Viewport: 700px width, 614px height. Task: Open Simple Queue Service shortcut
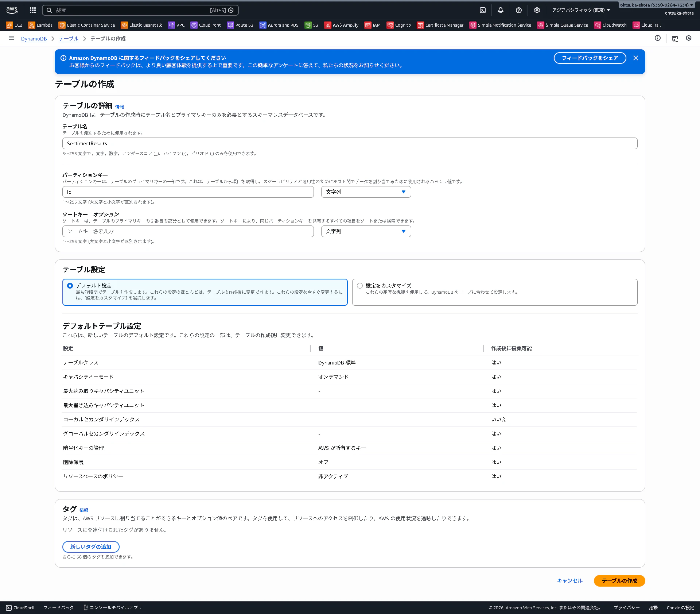563,25
